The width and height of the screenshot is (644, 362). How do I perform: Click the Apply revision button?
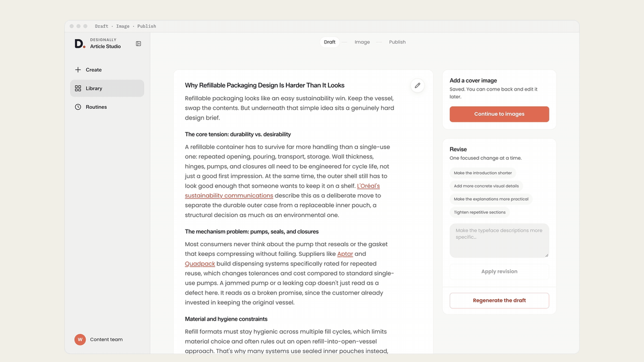pyautogui.click(x=499, y=271)
